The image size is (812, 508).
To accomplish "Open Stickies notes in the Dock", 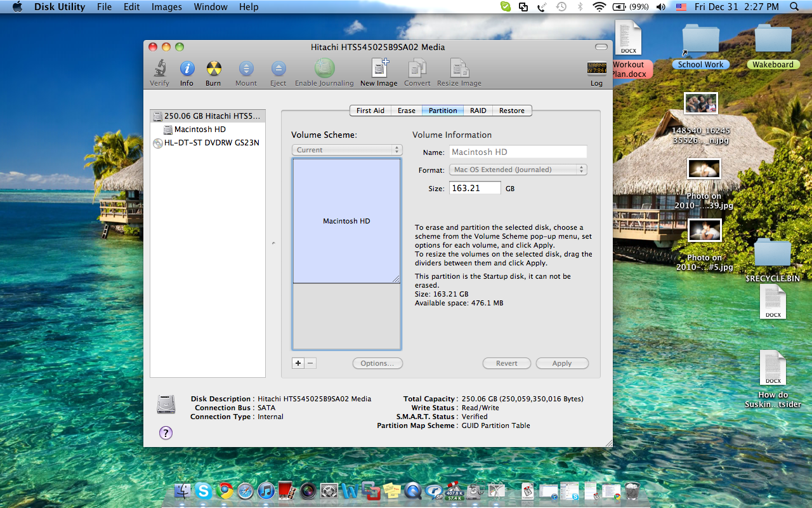I will (x=392, y=490).
